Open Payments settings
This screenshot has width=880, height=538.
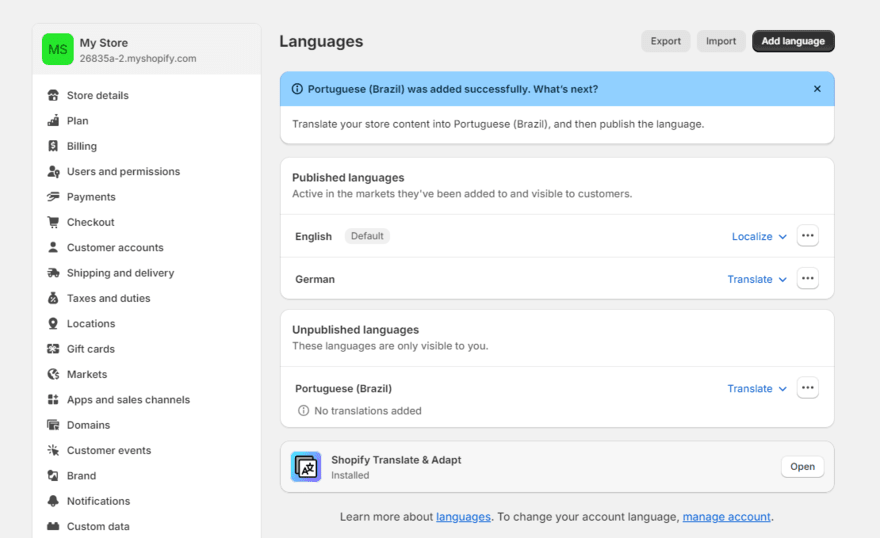pyautogui.click(x=91, y=197)
